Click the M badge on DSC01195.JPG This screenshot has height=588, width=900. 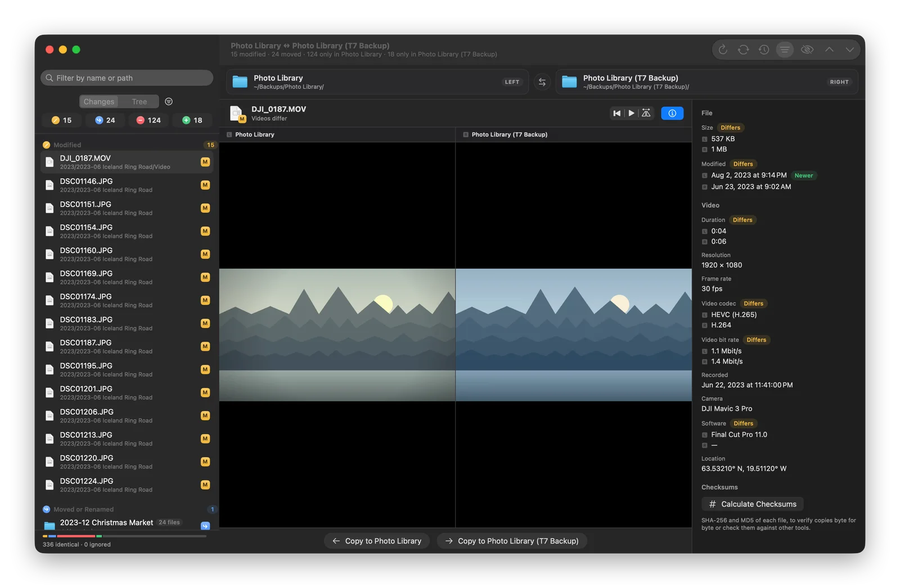tap(205, 369)
